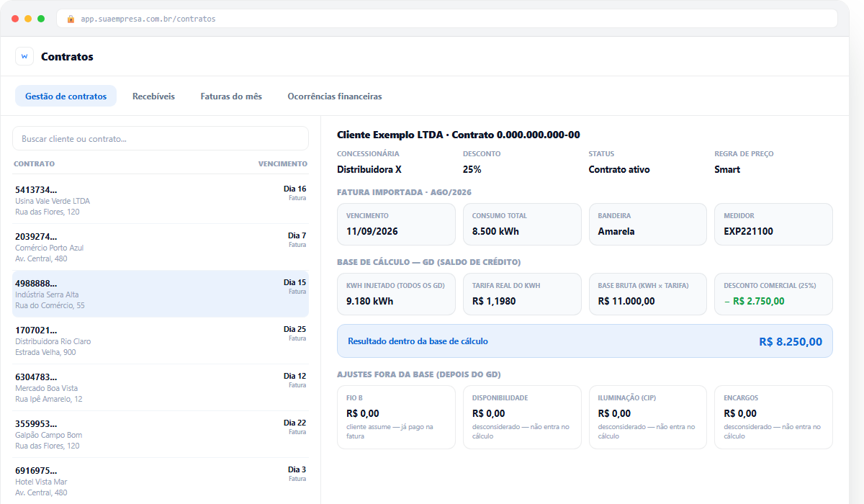Click the Medidor EXP221100 card

(x=773, y=224)
